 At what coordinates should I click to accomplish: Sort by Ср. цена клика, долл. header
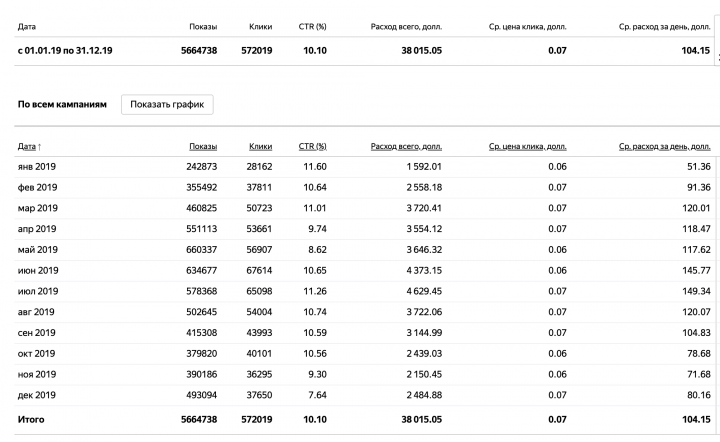point(527,146)
